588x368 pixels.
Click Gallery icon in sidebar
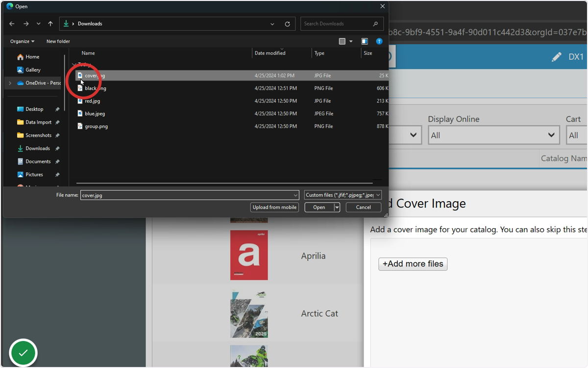(x=20, y=70)
